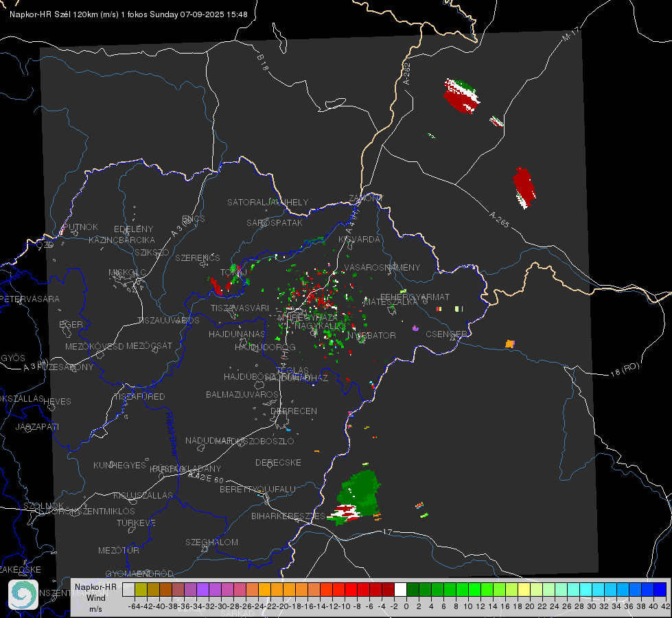Select the NYÍRBÁTOR label
This screenshot has width=672, height=618.
(371, 335)
